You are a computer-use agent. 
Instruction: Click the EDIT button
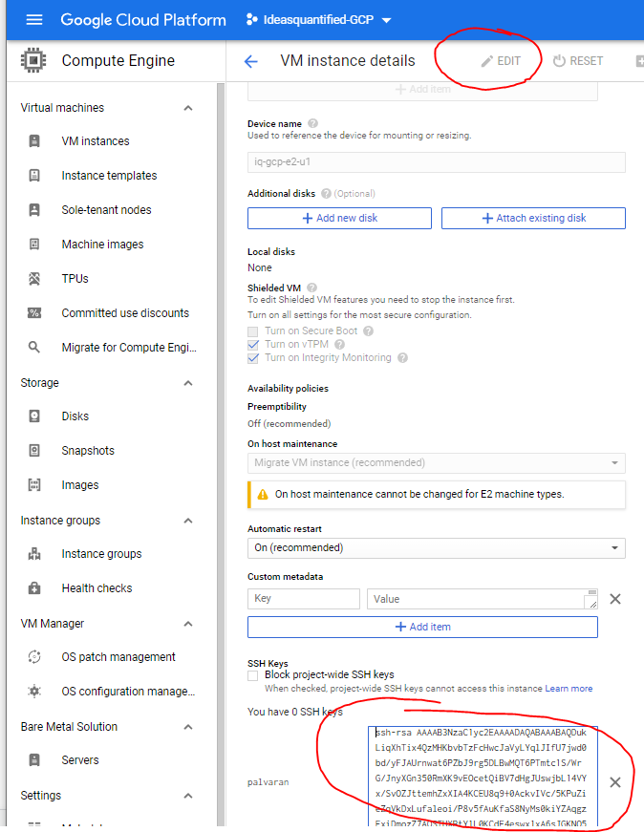[501, 61]
